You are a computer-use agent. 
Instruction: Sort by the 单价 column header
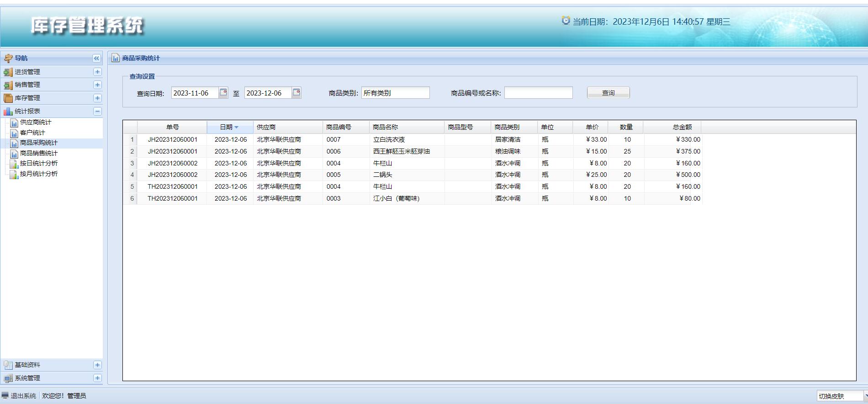[591, 127]
